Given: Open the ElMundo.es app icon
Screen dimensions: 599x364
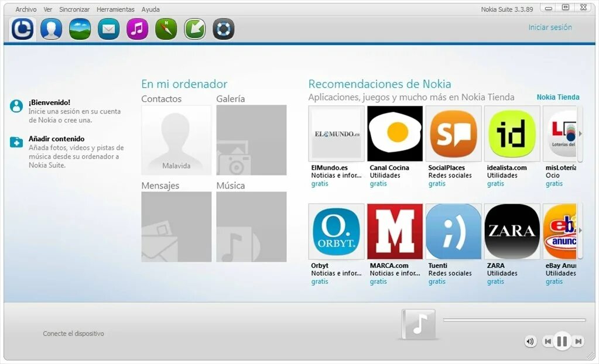Looking at the screenshot, I should (x=337, y=133).
